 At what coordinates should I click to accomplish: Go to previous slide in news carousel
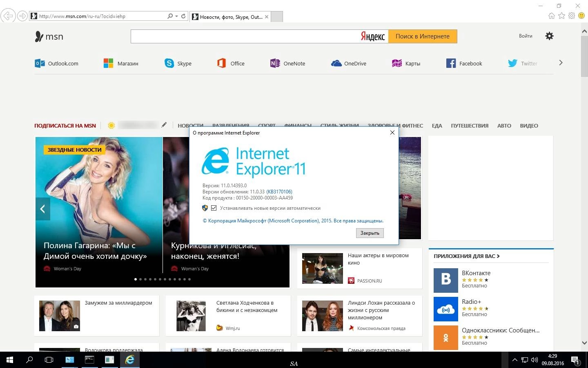click(42, 209)
